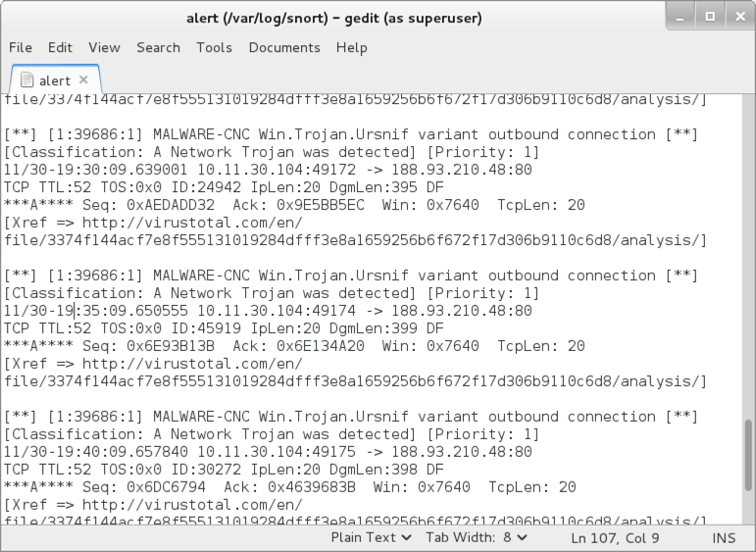Open the Tab Width dropdown
The height and width of the screenshot is (552, 756).
point(477,537)
